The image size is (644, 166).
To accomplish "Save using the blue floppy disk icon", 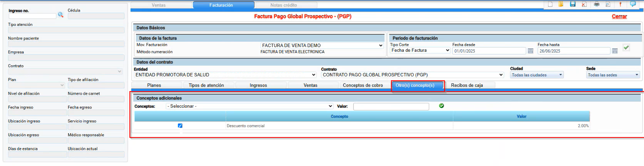I will [573, 4].
